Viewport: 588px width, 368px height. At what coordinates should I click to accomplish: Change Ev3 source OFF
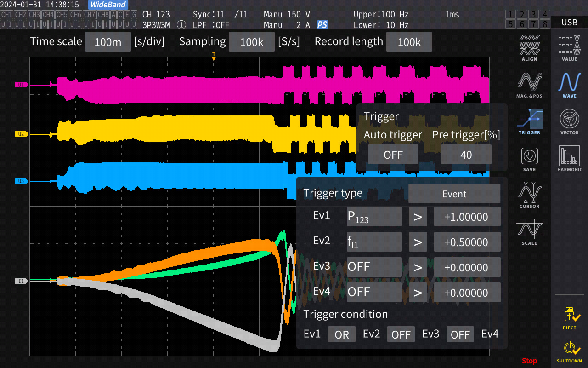374,267
